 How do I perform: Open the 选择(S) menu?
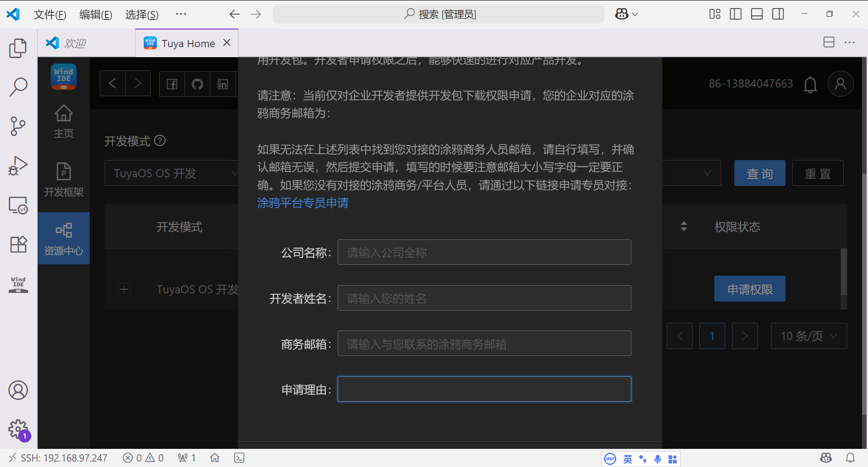click(x=142, y=15)
